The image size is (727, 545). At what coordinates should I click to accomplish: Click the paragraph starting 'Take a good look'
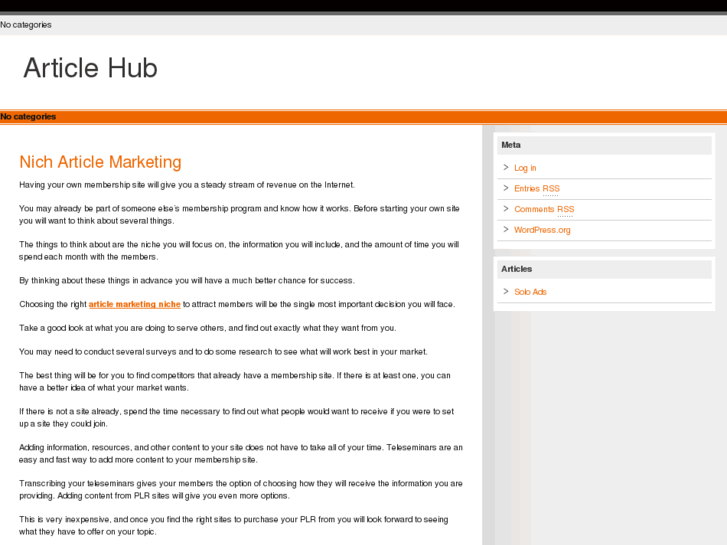coord(208,328)
